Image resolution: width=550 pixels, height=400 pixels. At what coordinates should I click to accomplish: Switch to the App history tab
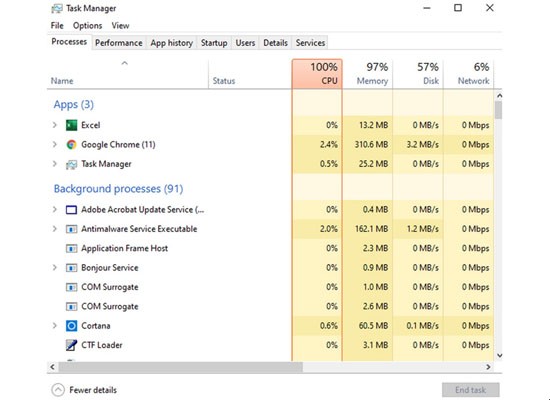pos(172,43)
